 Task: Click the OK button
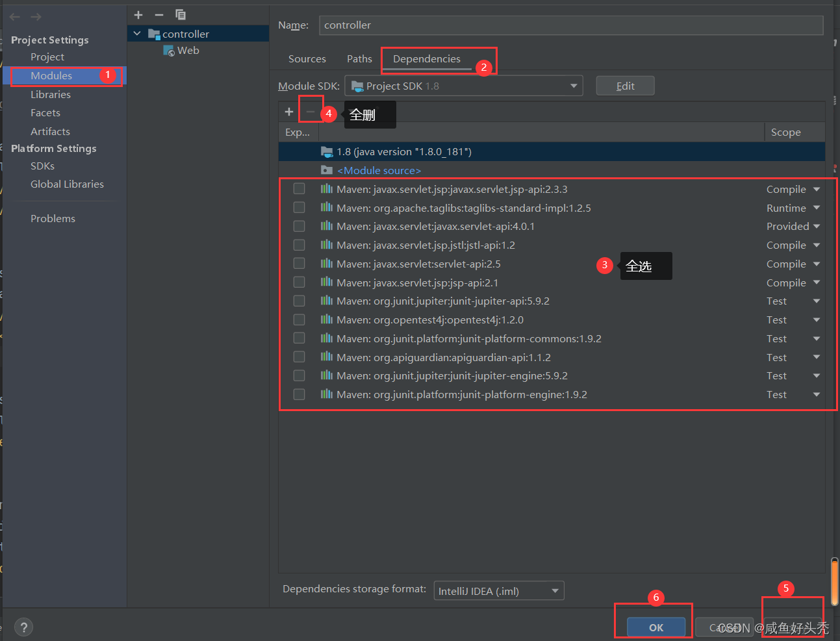[655, 627]
